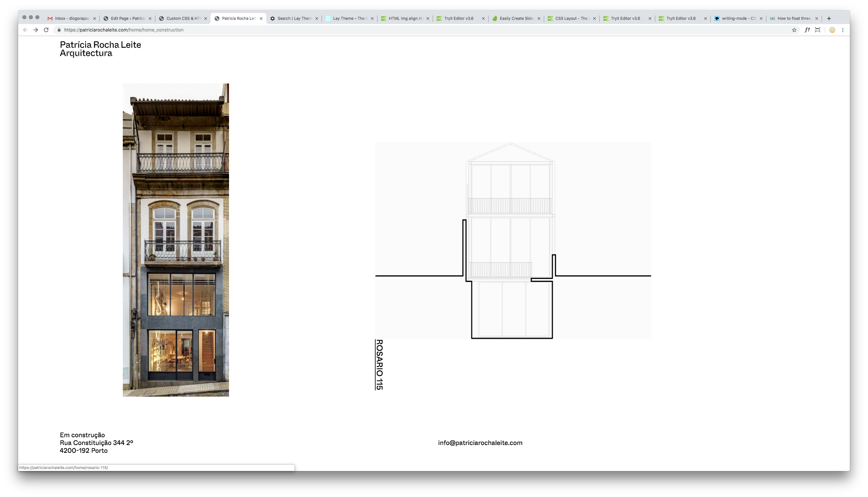Click the screen capture extension icon
The height and width of the screenshot is (497, 868).
(x=817, y=30)
